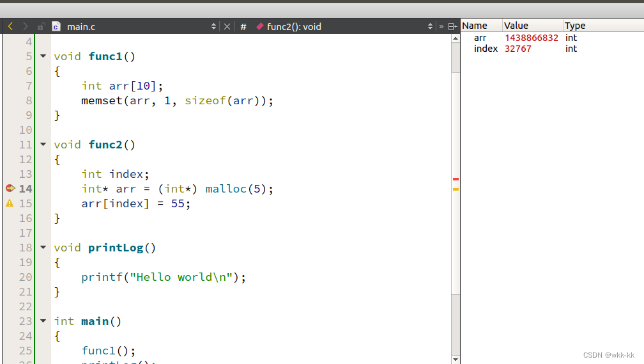Open the chevron overflow menu in editor toolbar
This screenshot has width=644, height=364.
(441, 27)
